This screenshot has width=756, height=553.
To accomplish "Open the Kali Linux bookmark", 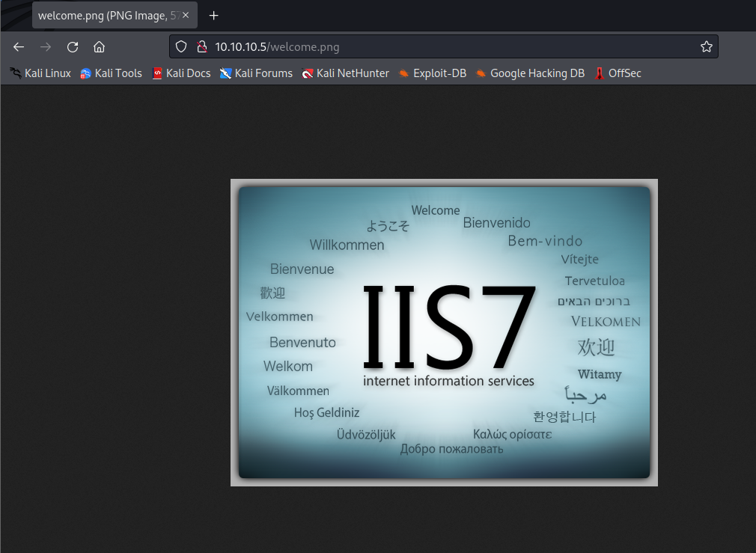I will click(x=40, y=73).
